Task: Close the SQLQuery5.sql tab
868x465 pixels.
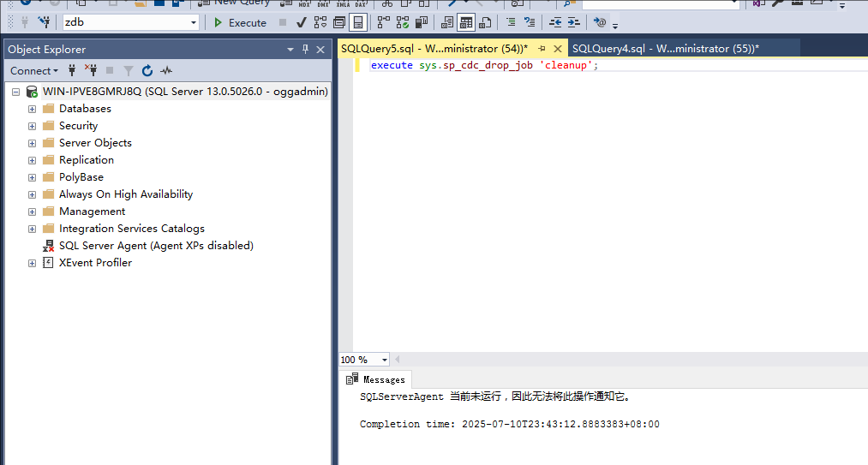Action: click(558, 49)
